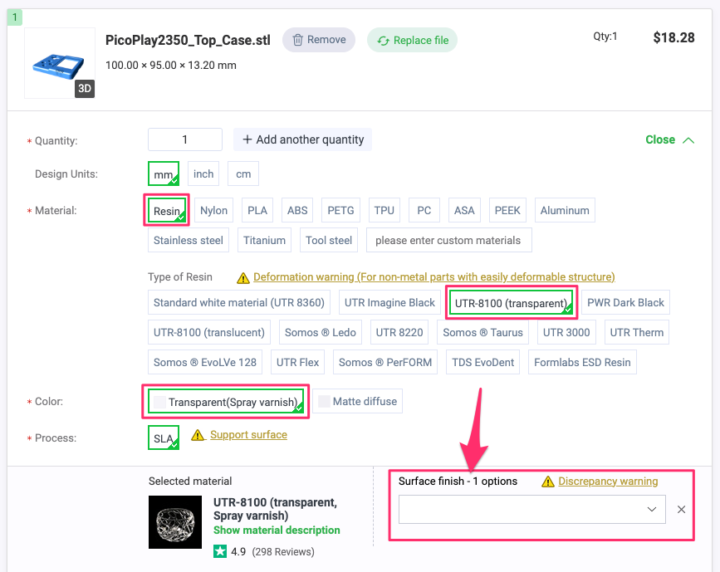Click the green star rating icon
Screen dimensions: 720x572
220,551
